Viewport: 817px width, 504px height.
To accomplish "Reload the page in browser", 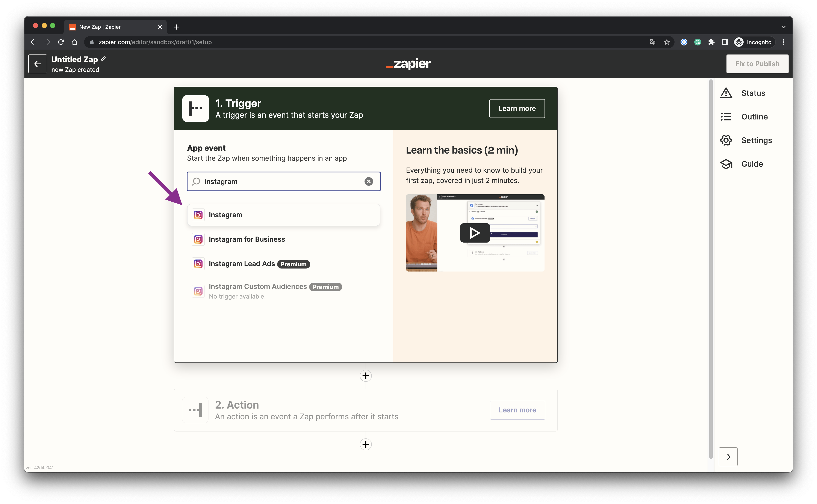I will [61, 42].
